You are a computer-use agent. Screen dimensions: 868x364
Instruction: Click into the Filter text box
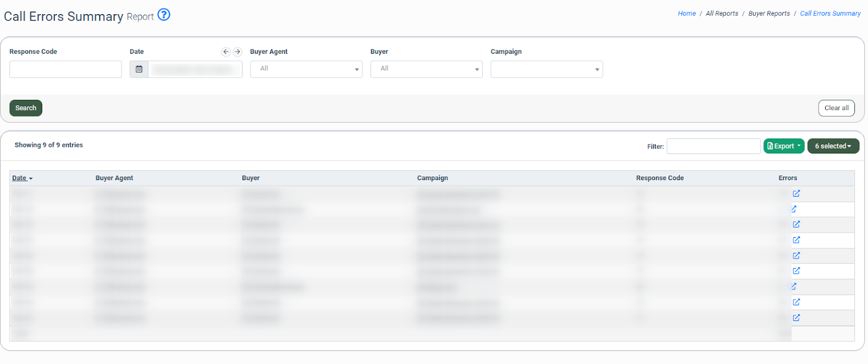coord(713,146)
